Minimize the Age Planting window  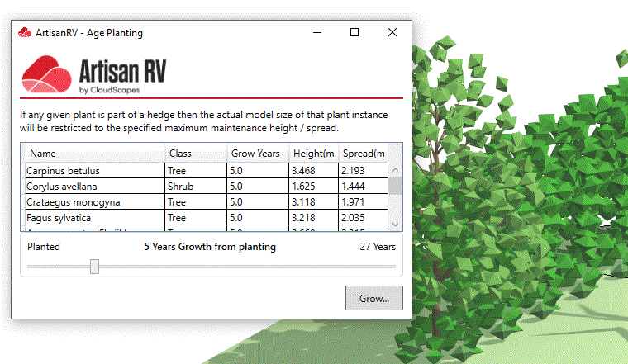[316, 33]
